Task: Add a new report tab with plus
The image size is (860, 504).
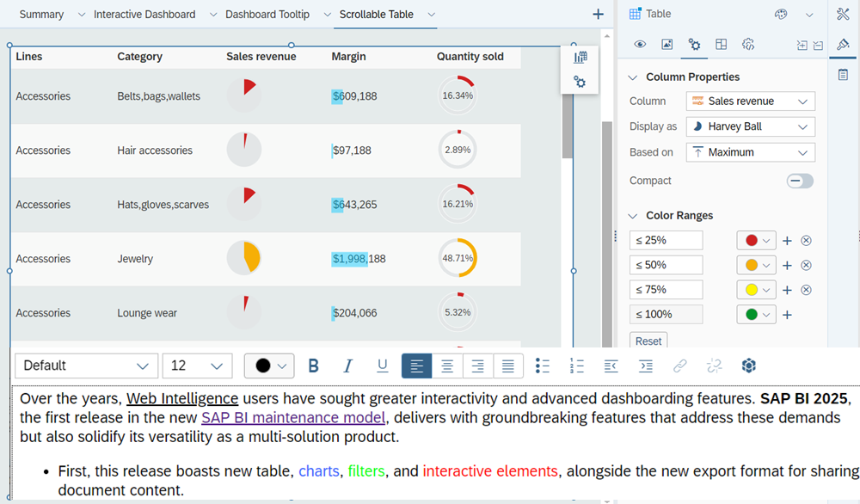Action: coord(598,15)
